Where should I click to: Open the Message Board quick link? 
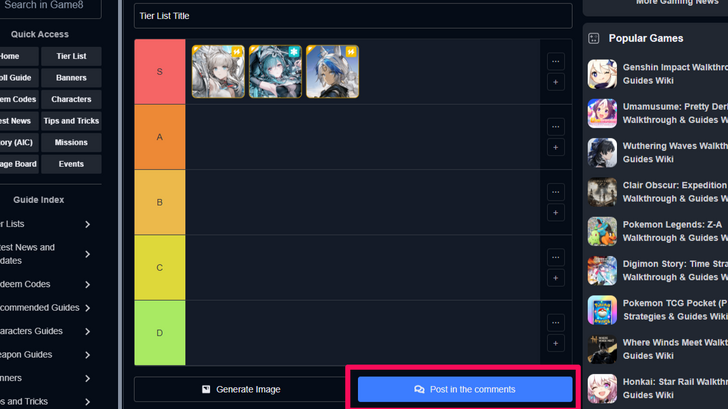pos(19,164)
